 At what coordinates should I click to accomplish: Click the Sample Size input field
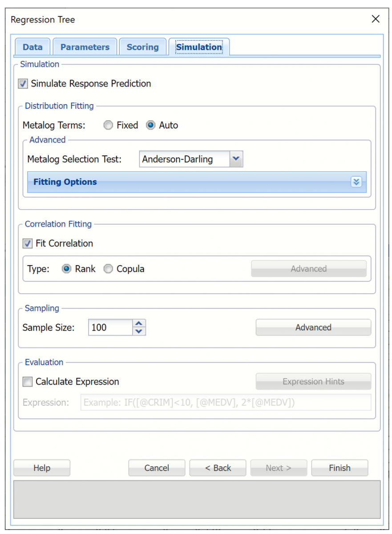[110, 328]
